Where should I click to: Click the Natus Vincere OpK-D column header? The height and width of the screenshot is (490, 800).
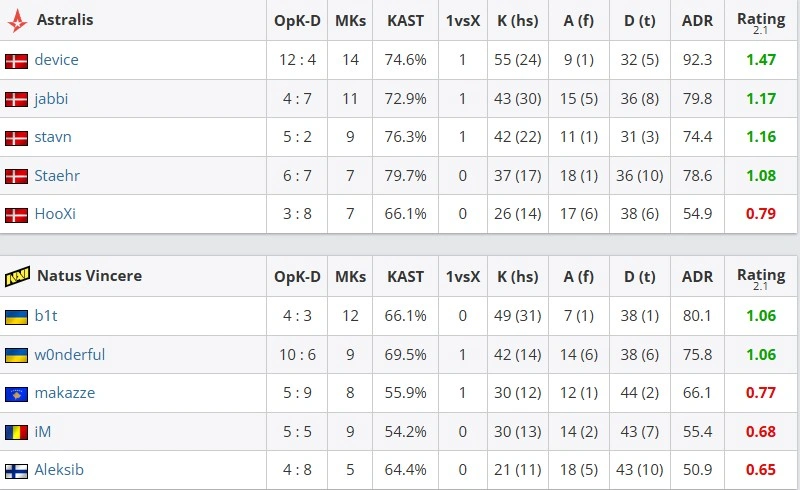[x=297, y=277]
